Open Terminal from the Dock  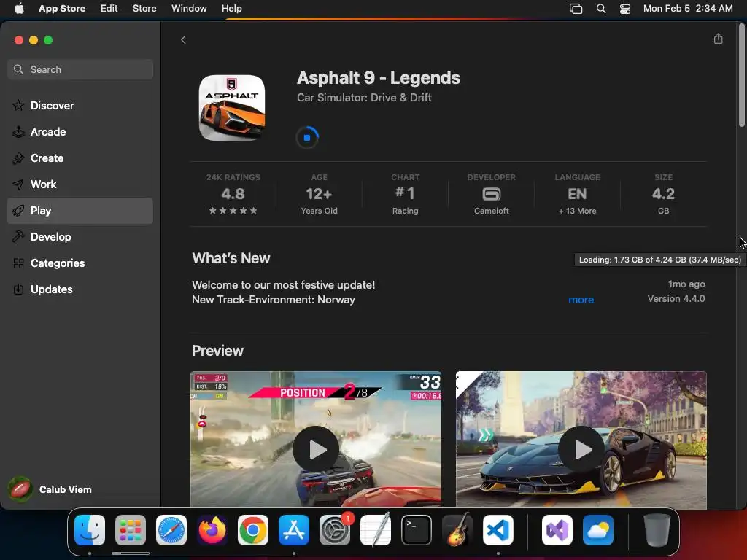(417, 530)
